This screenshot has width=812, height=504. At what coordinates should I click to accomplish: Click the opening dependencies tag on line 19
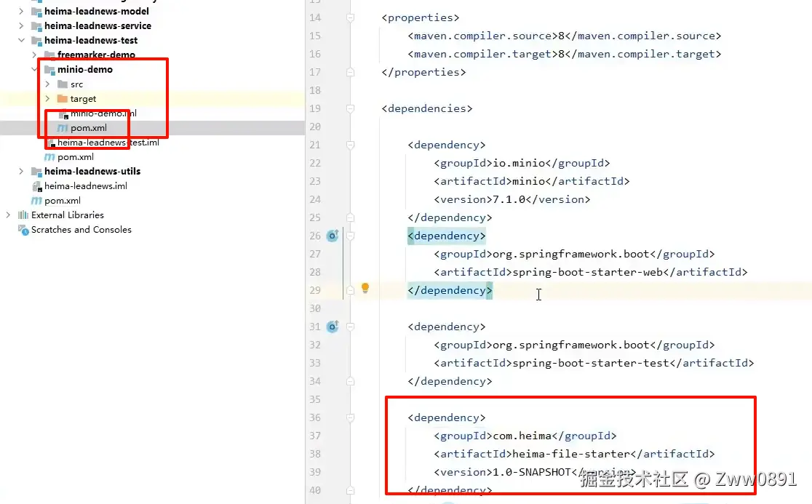pyautogui.click(x=427, y=108)
